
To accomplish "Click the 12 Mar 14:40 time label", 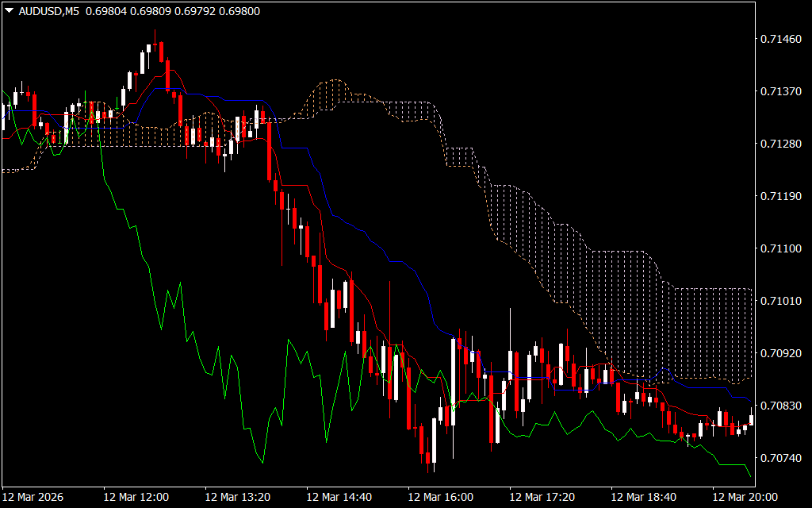I will point(339,497).
